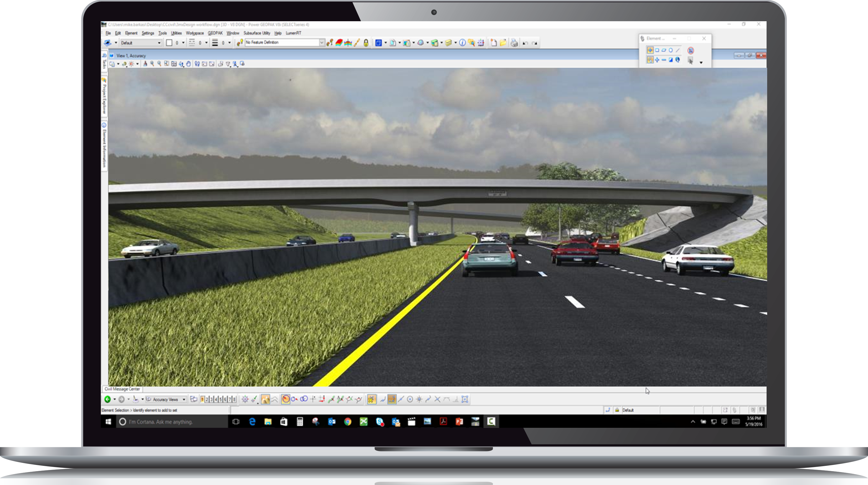Open the Civil Message Center tab
The width and height of the screenshot is (868, 485).
pyautogui.click(x=122, y=389)
